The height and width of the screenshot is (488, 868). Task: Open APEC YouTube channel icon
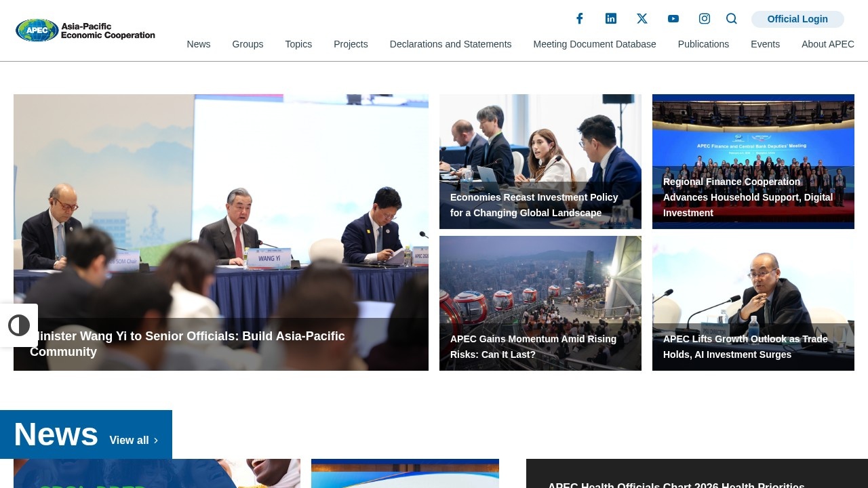point(673,19)
